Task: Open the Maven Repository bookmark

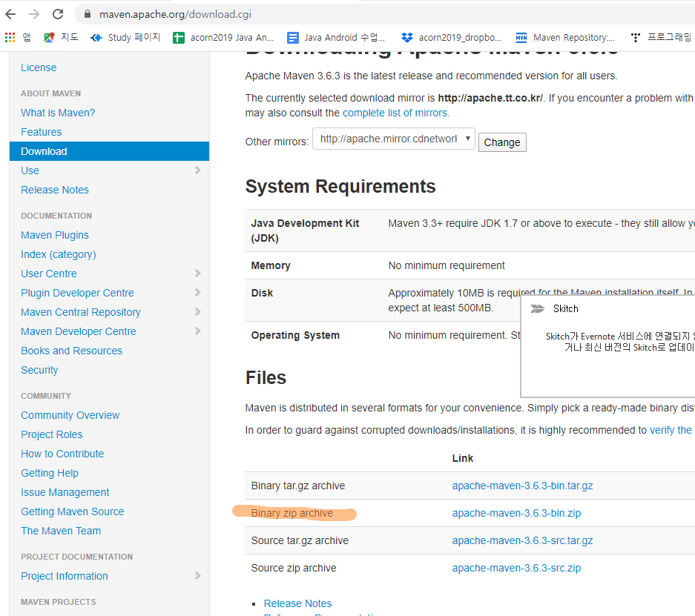Action: click(x=565, y=38)
